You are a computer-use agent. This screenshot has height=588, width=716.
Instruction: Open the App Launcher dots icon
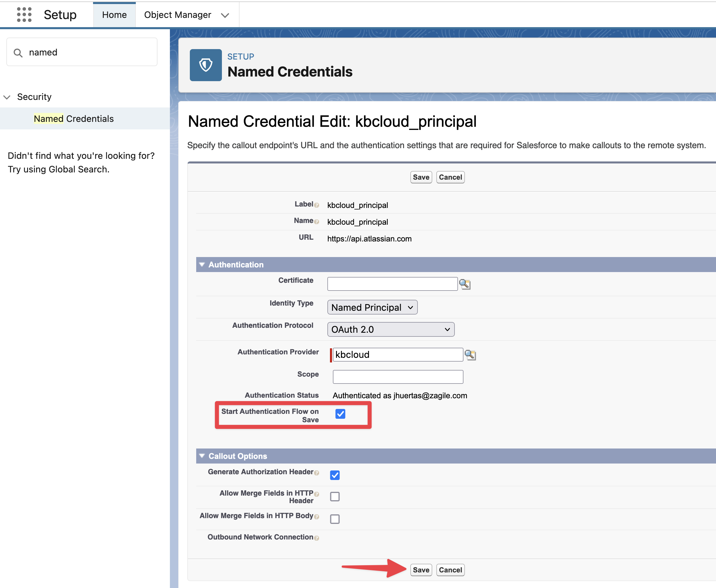pos(24,14)
